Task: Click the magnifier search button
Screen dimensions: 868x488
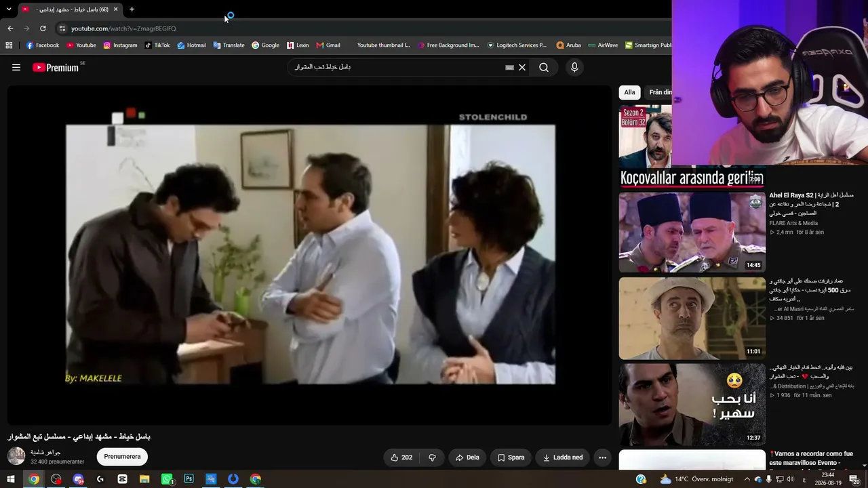Action: pyautogui.click(x=544, y=67)
